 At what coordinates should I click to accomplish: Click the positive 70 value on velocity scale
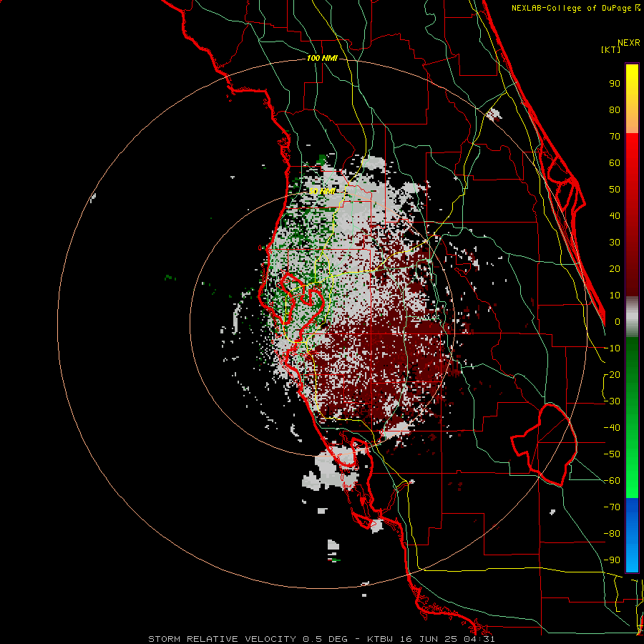click(615, 137)
